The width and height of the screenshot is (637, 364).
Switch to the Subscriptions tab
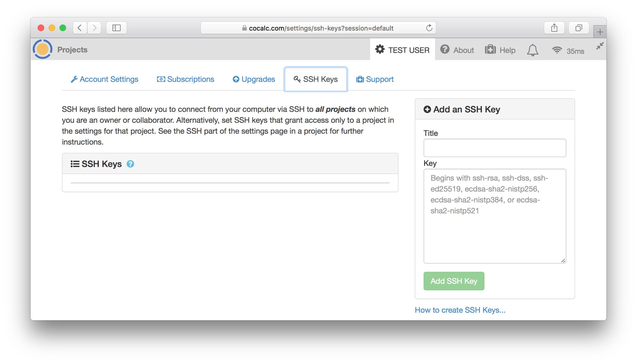[186, 79]
